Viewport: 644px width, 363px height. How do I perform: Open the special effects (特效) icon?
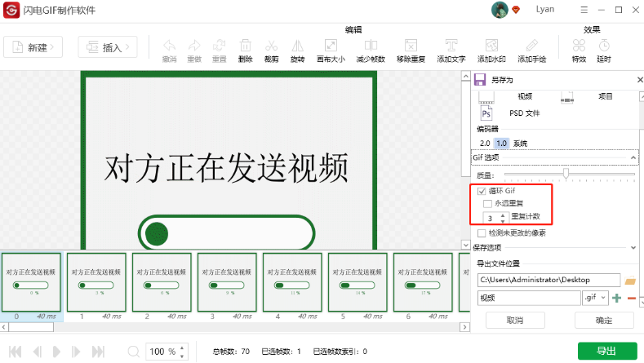[x=578, y=47]
